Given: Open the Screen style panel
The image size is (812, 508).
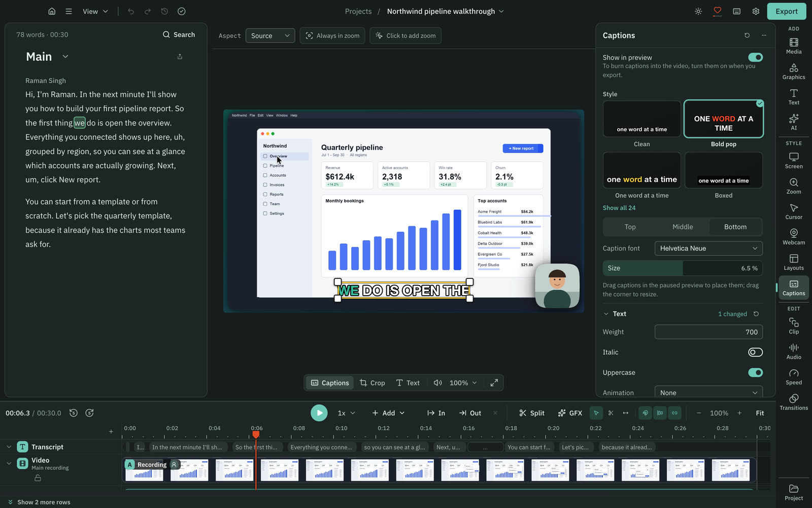Looking at the screenshot, I should tap(794, 161).
